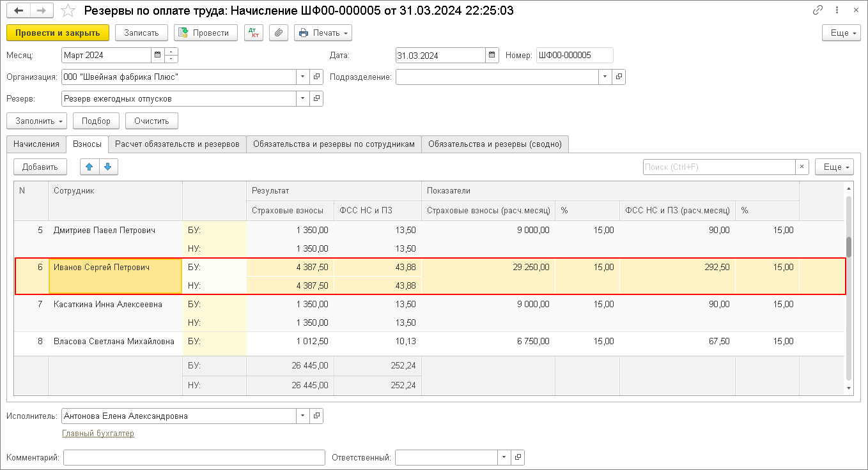Click the Номер field
Screen dimensions: 868x470
[x=575, y=56]
